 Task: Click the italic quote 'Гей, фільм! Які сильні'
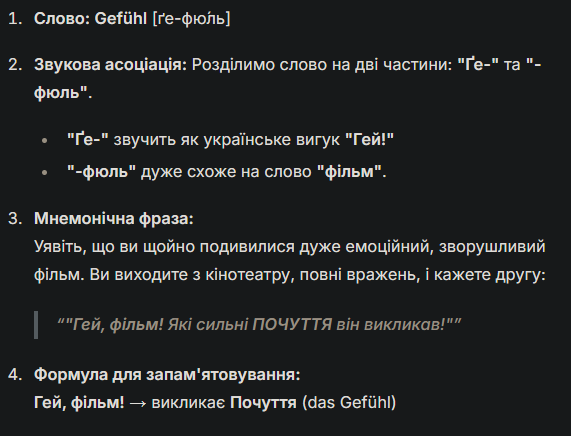[259, 324]
